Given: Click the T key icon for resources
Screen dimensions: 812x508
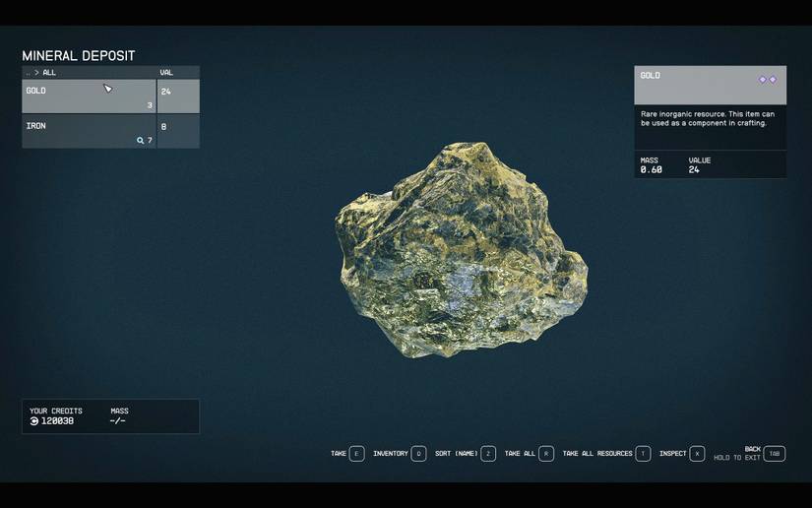Looking at the screenshot, I should (643, 454).
